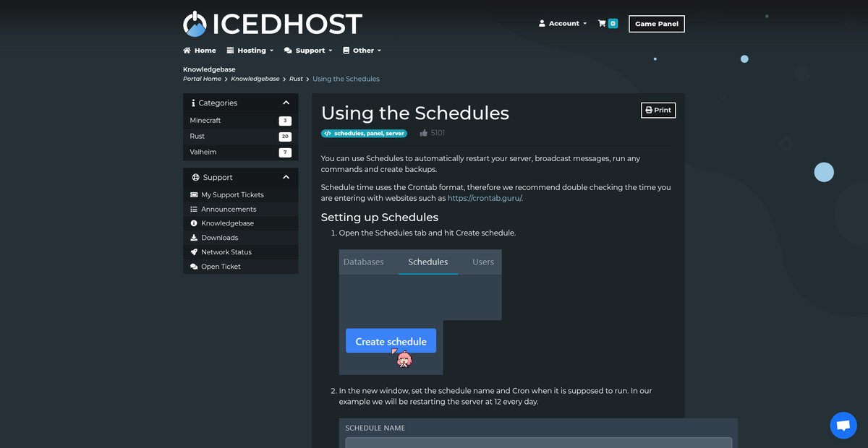868x448 pixels.
Task: Open Knowledgebase breadcrumb link
Action: [255, 79]
